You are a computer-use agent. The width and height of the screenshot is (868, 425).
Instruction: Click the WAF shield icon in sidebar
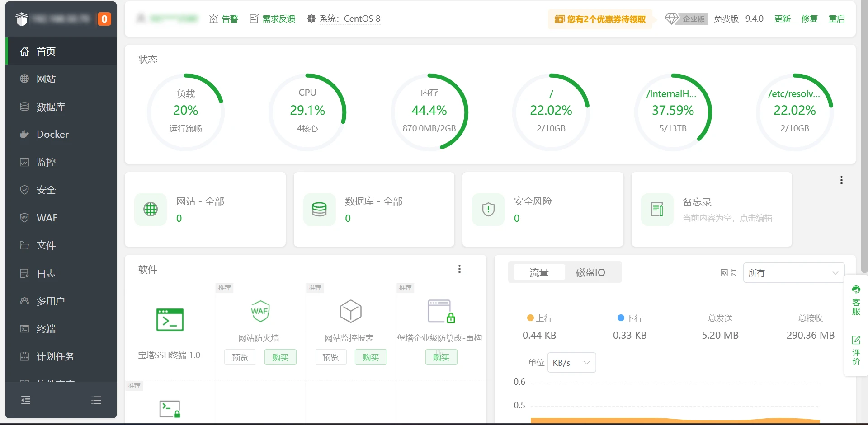click(x=24, y=217)
